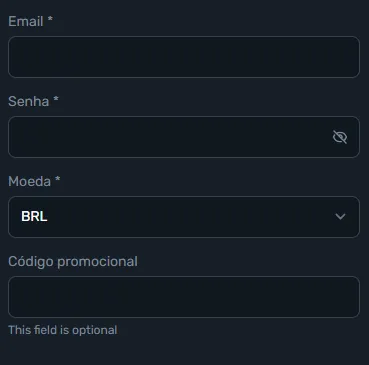Click the word 'Código' in the label
Image resolution: width=369 pixels, height=365 pixels.
(31, 262)
